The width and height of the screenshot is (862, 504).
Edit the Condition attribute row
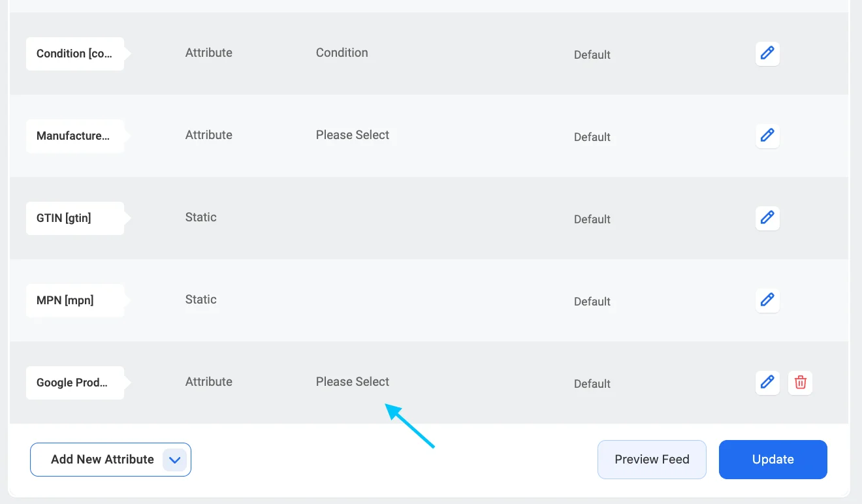[x=767, y=54]
